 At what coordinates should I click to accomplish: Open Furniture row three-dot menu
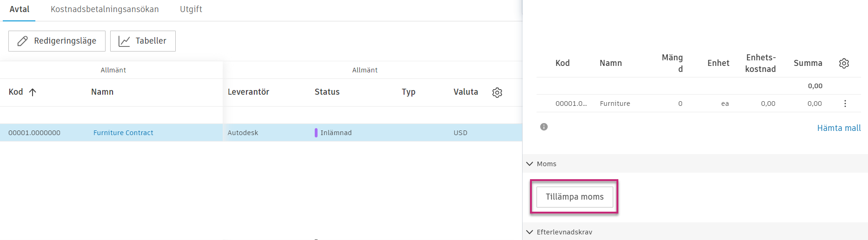pyautogui.click(x=845, y=104)
